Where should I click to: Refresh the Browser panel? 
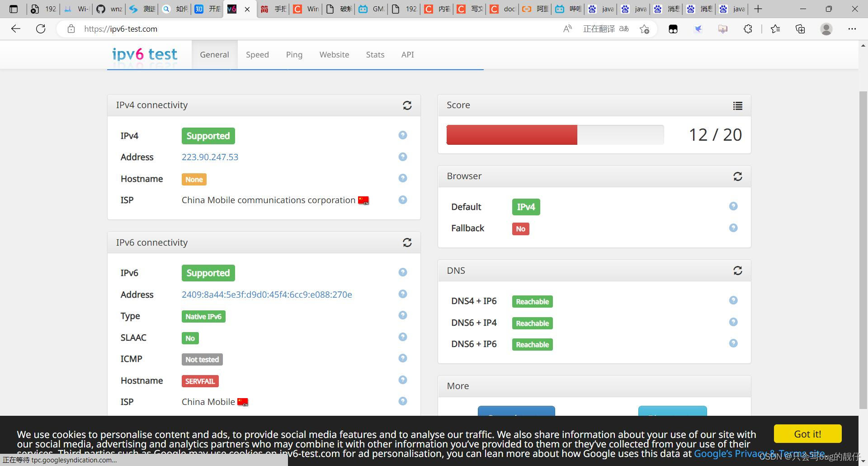[738, 176]
